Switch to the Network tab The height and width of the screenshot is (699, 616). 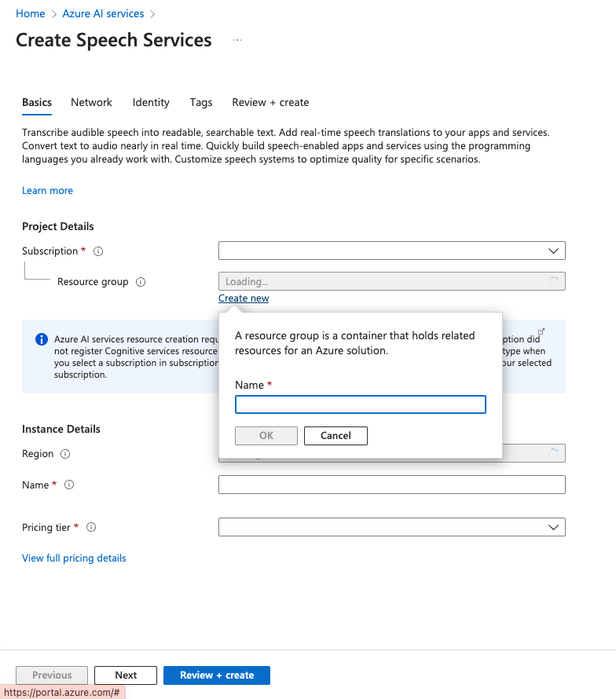[x=91, y=103]
